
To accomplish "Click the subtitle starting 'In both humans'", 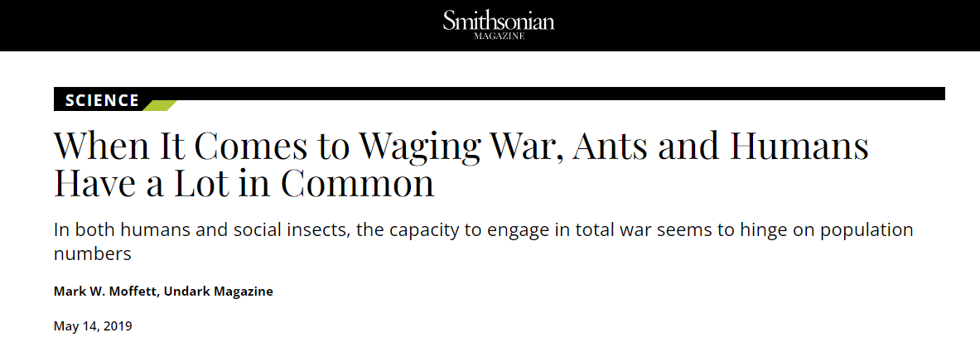I will click(484, 241).
